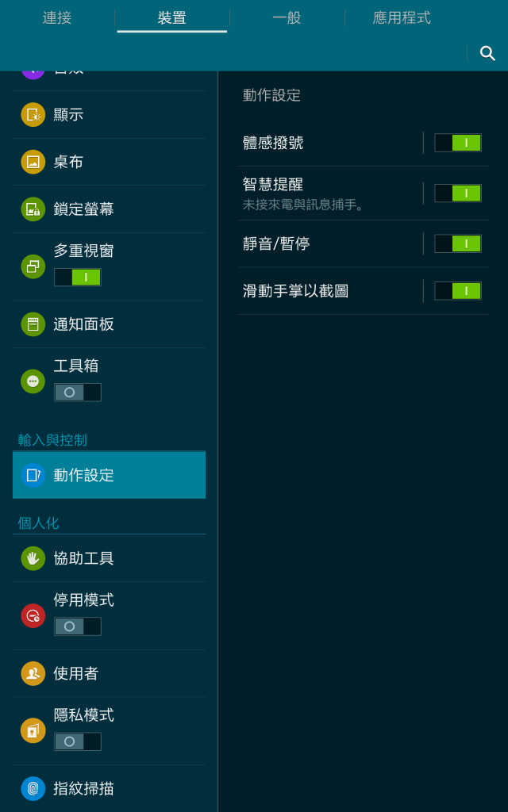
Task: Tap the 通知面板 notification panel icon
Action: (33, 324)
